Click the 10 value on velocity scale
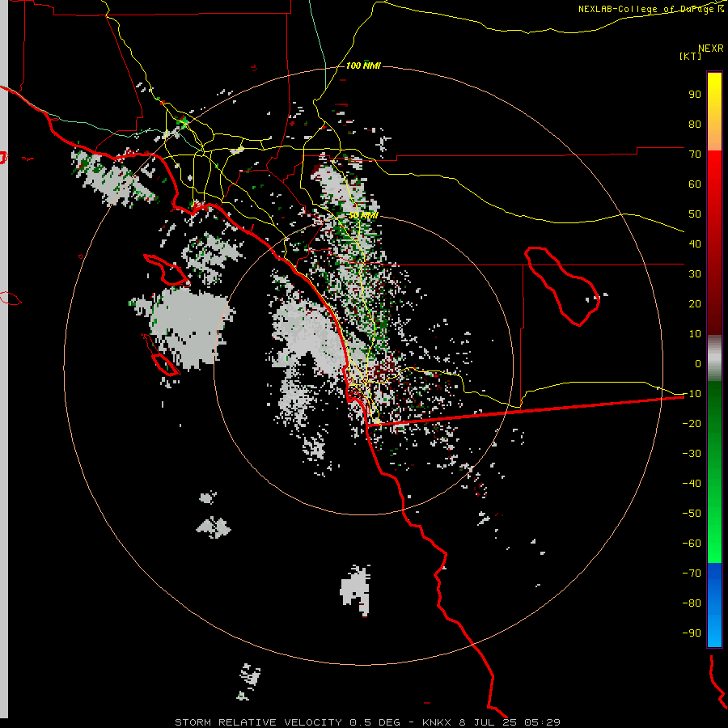This screenshot has height=728, width=728. 695,334
